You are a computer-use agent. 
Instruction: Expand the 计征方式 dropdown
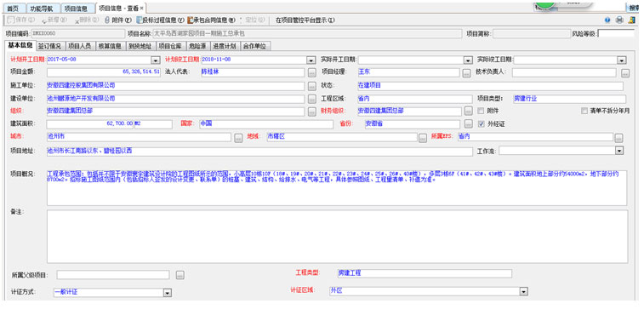coord(167,292)
